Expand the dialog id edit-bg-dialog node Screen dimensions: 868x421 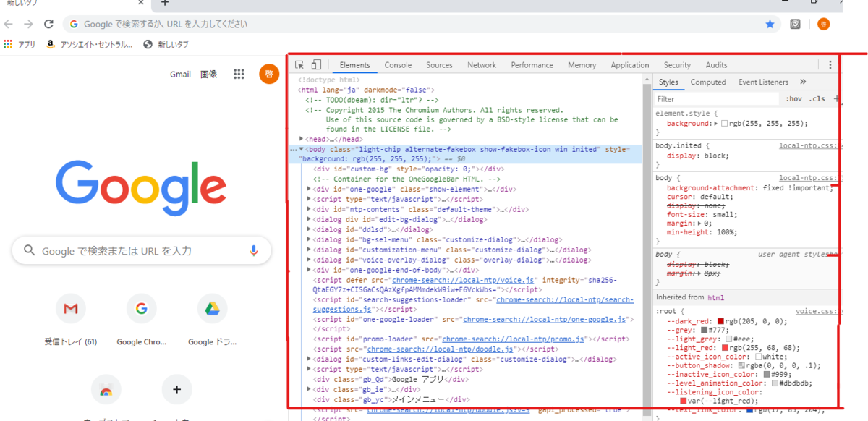pos(310,220)
